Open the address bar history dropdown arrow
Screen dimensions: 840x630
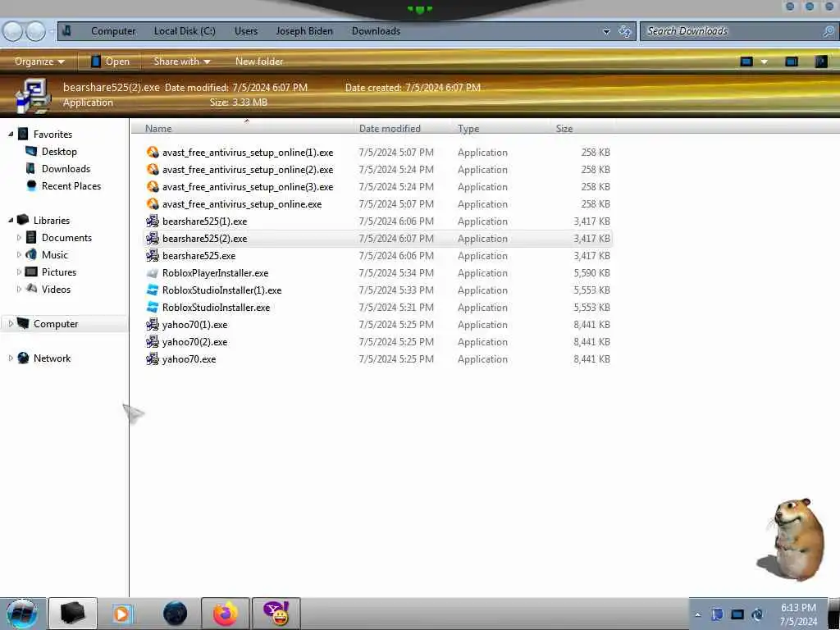click(606, 32)
